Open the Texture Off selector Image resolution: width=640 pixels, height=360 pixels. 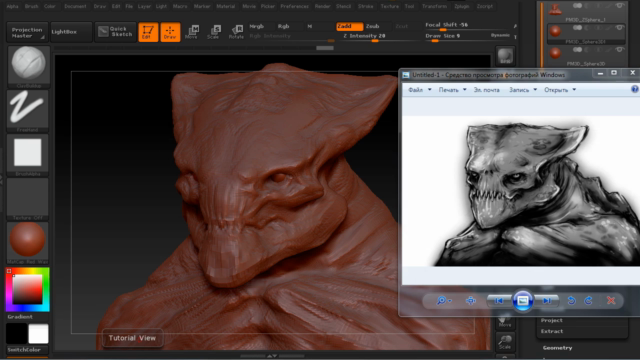tap(28, 199)
